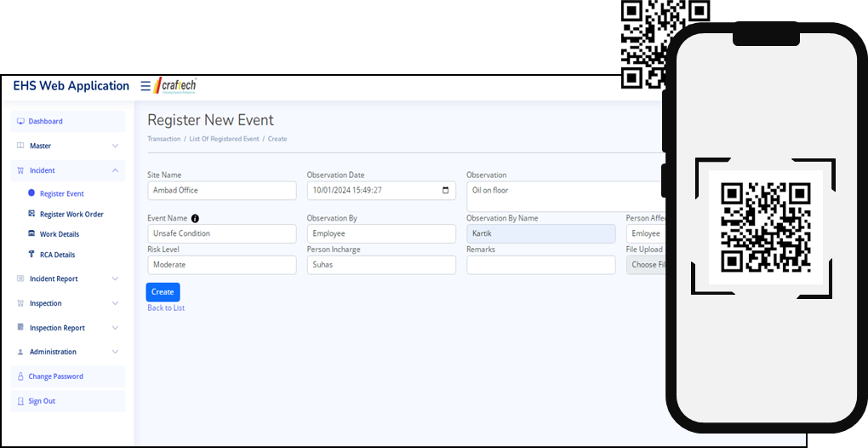Select Register Event in sidebar
This screenshot has height=448, width=868.
point(62,194)
